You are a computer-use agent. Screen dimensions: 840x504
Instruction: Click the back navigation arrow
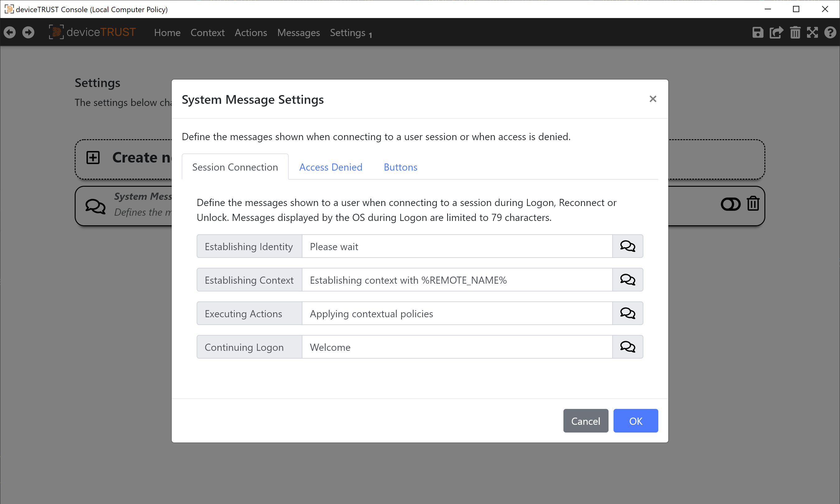(x=10, y=32)
